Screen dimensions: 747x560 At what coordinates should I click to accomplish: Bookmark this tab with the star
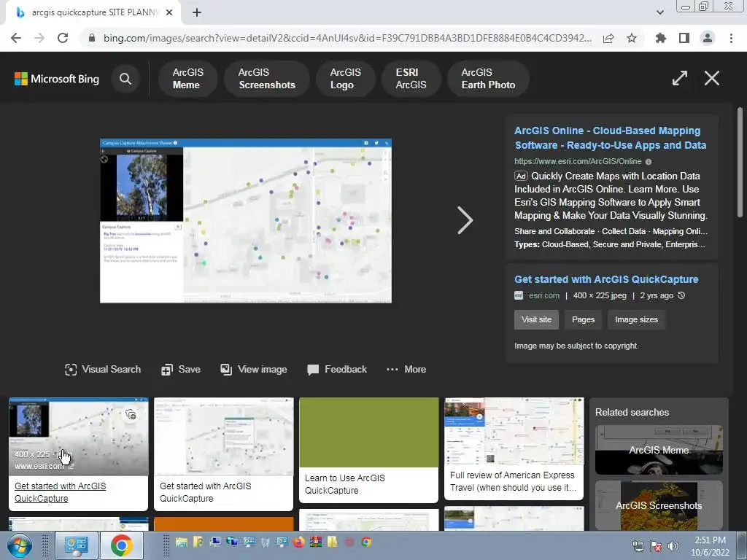pyautogui.click(x=632, y=38)
